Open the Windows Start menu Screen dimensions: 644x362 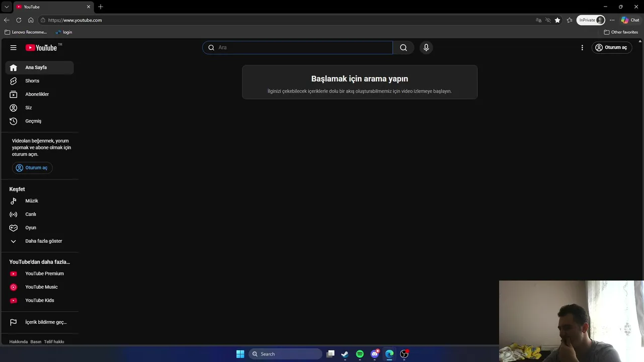pyautogui.click(x=240, y=354)
